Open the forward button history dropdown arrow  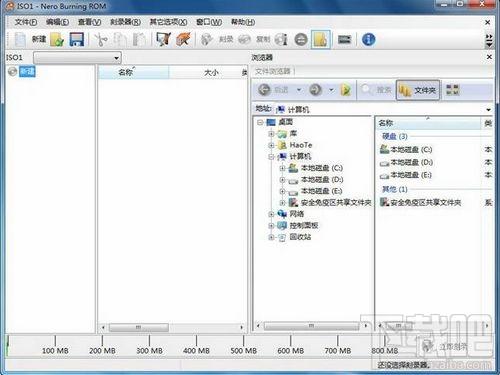click(331, 90)
